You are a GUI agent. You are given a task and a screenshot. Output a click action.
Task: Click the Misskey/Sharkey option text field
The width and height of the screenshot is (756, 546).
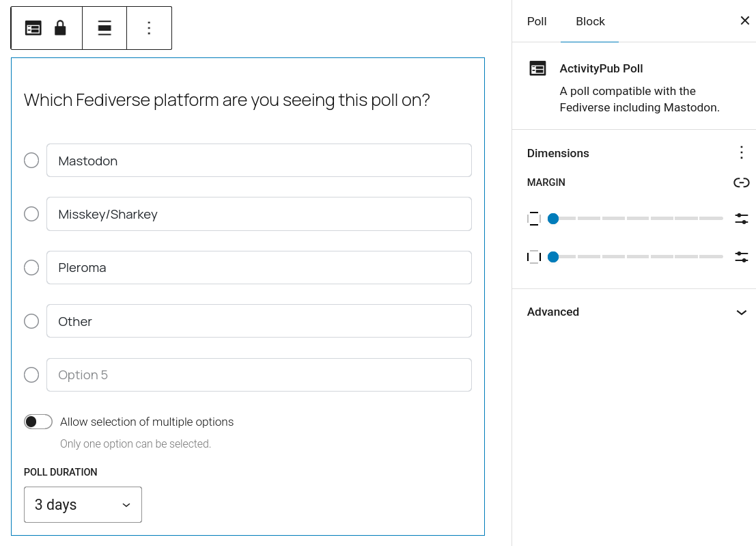click(259, 214)
